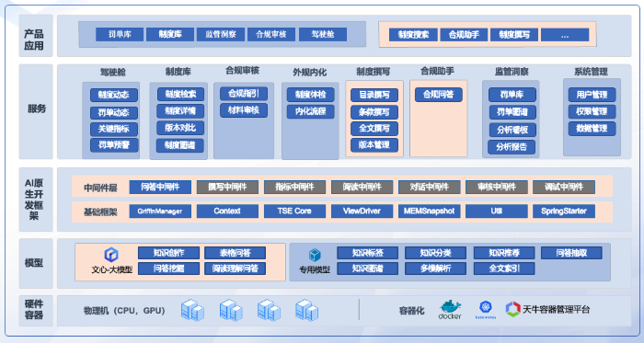Click the SpringStarter box

pos(564,212)
